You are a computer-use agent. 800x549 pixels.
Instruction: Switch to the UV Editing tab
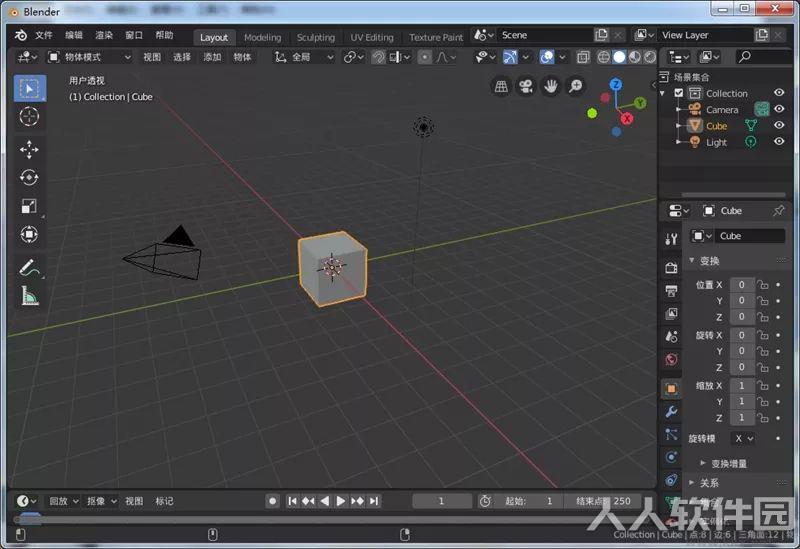click(x=371, y=37)
